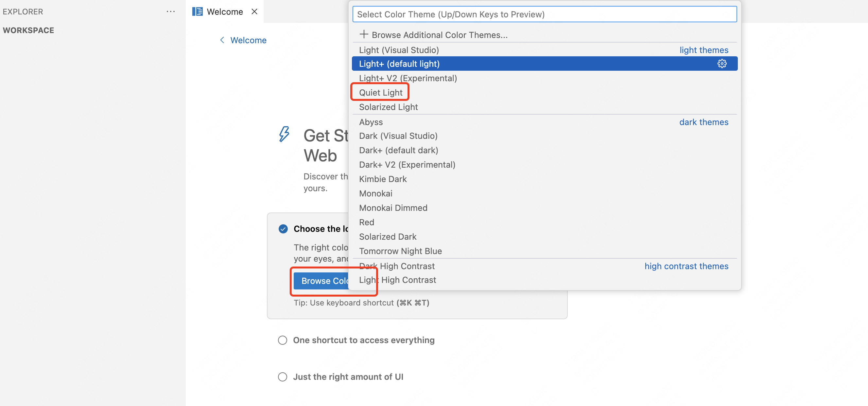Expand the WORKSPACE section in Explorer
Screen dimensions: 868x406
click(x=28, y=30)
